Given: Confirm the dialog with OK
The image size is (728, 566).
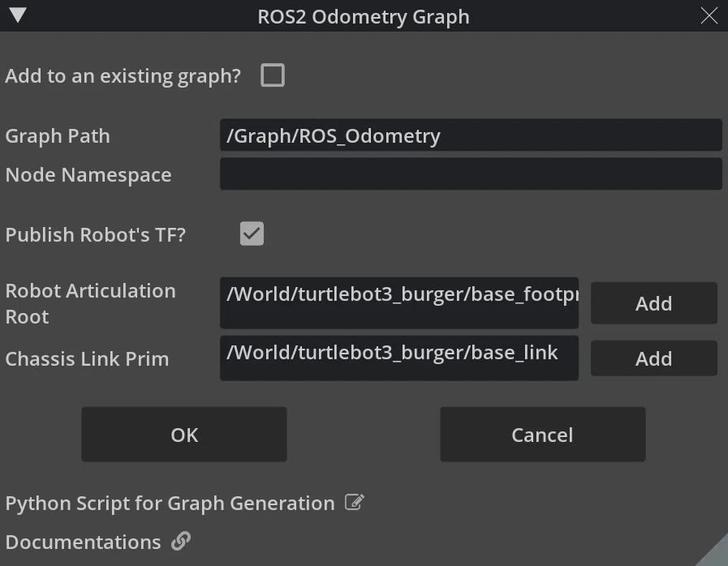Looking at the screenshot, I should [x=184, y=435].
